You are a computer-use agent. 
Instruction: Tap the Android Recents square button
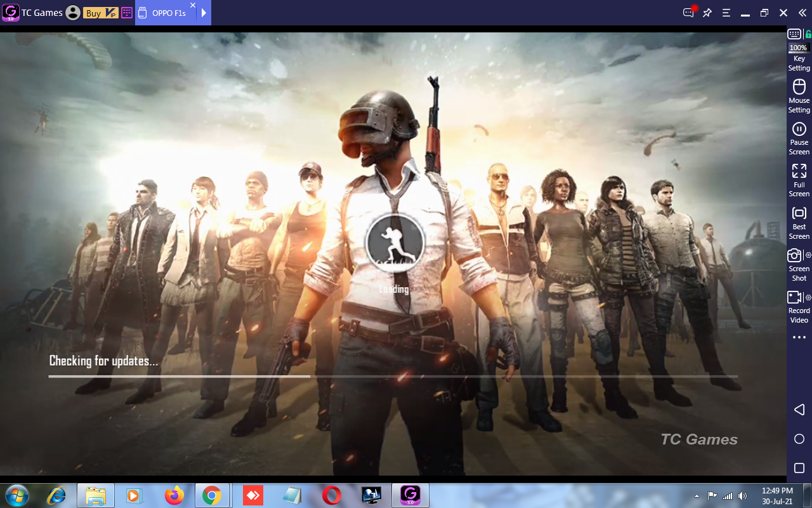coord(799,468)
